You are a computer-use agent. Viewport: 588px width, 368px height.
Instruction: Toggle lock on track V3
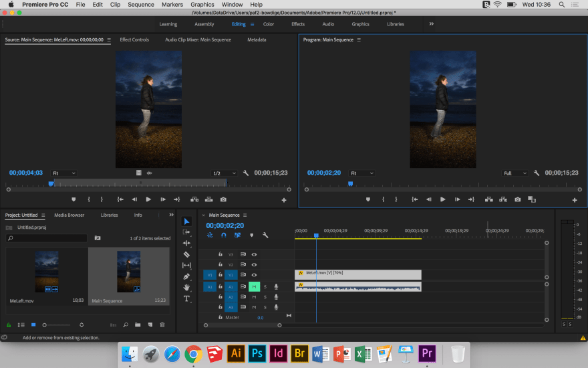(220, 254)
